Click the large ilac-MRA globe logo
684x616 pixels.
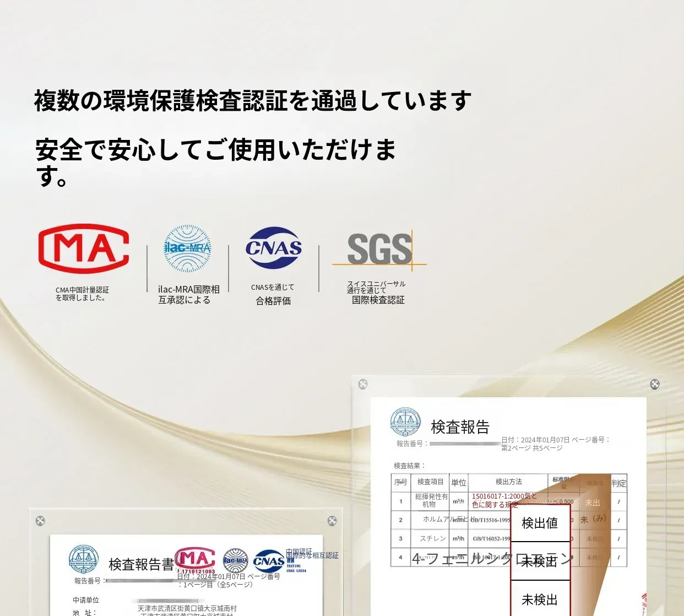188,248
